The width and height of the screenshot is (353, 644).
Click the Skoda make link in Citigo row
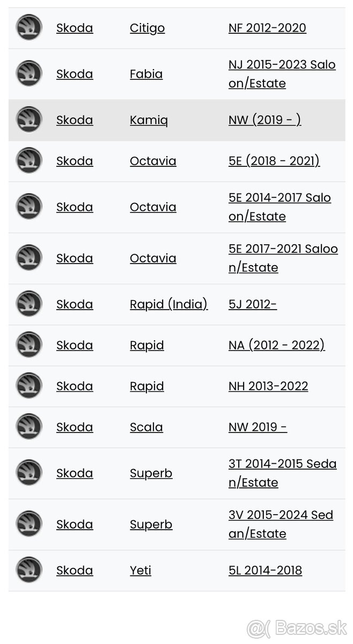[x=75, y=28]
